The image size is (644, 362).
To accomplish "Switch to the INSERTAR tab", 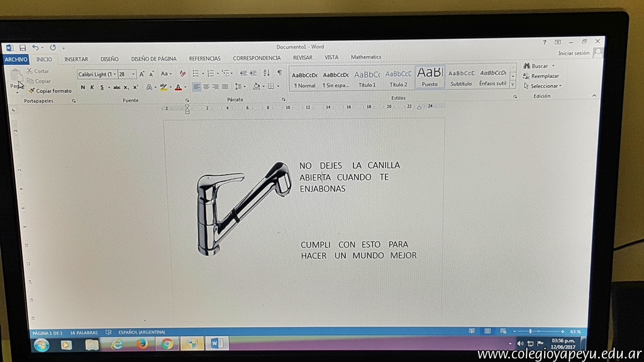I will [x=76, y=59].
